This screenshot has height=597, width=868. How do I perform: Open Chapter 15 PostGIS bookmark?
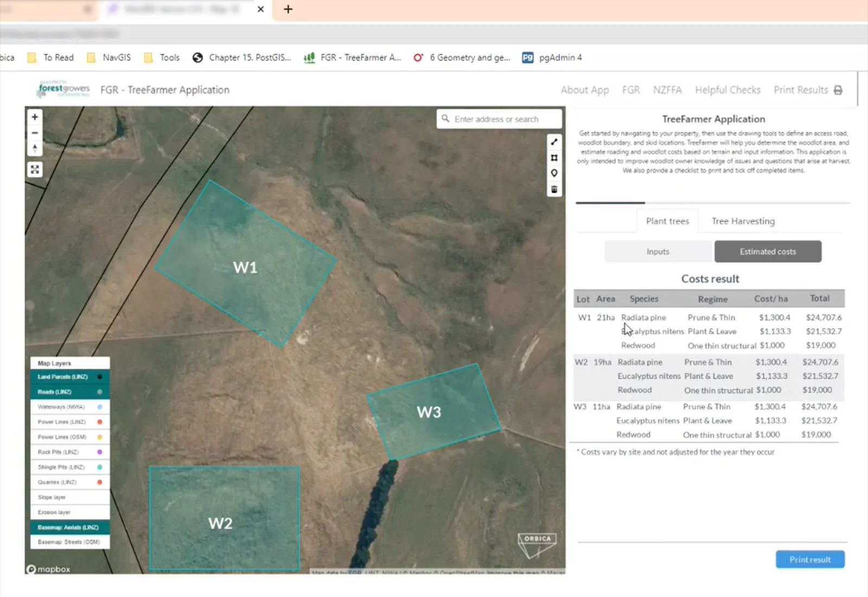(x=242, y=58)
